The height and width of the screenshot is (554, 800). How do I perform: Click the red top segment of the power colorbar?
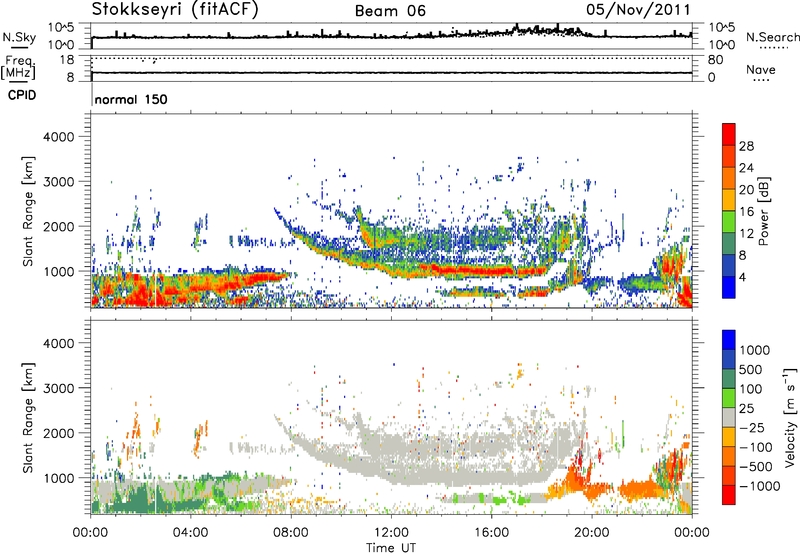coord(729,134)
